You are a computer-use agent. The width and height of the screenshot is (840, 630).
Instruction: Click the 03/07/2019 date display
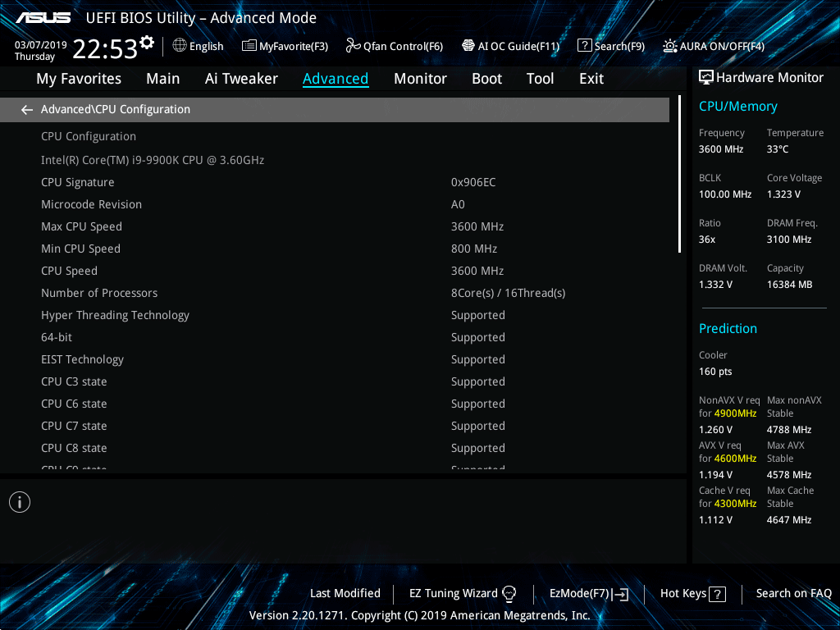(41, 45)
